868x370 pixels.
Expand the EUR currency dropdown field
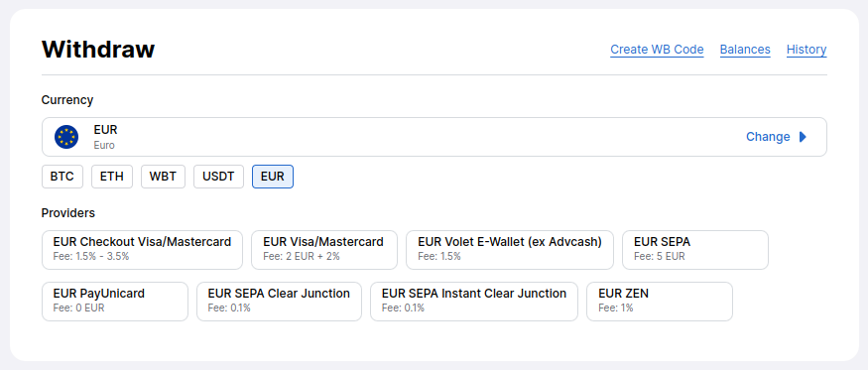click(x=434, y=137)
